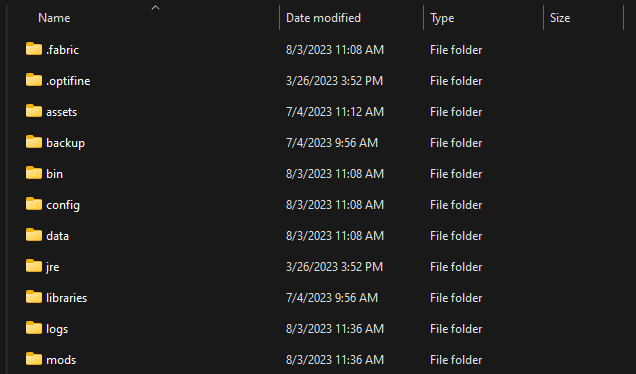This screenshot has width=636, height=374.
Task: Select the jre folder icon
Action: 34,266
